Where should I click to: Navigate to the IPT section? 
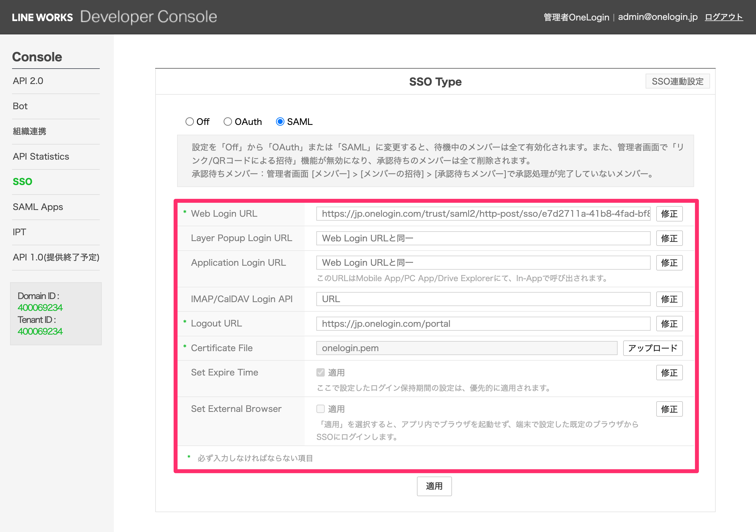(19, 232)
